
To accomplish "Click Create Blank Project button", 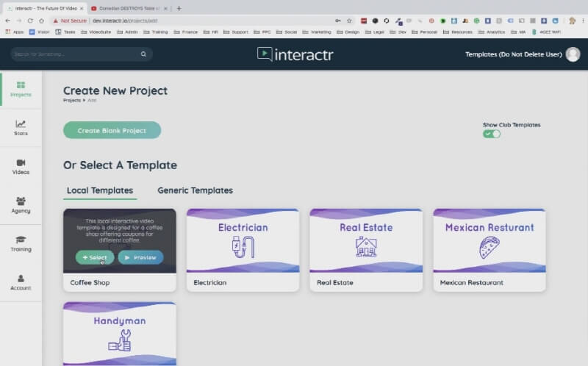I will click(112, 130).
